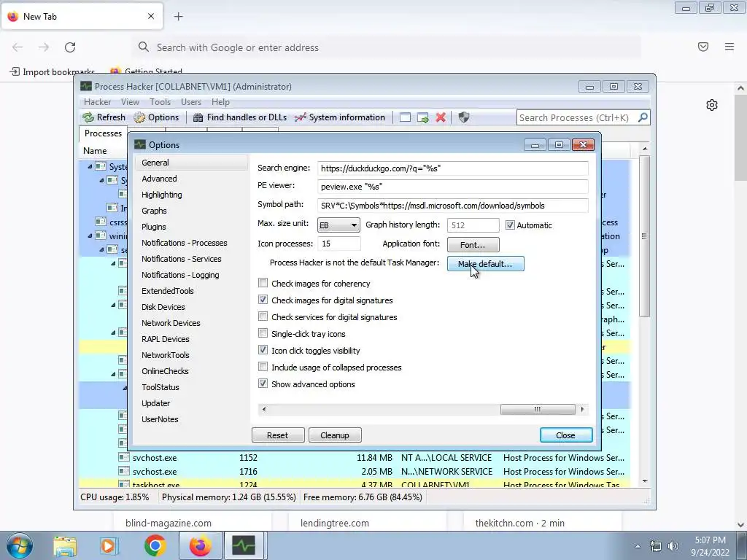747x560 pixels.
Task: Collapse the System tree node in process list
Action: (x=90, y=166)
